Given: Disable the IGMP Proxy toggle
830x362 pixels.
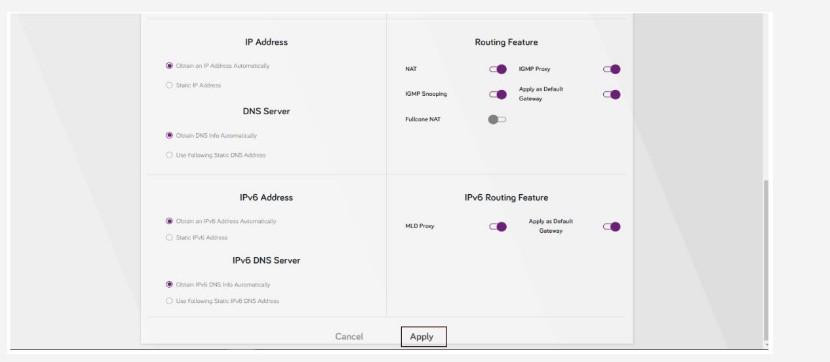Looking at the screenshot, I should pyautogui.click(x=611, y=69).
